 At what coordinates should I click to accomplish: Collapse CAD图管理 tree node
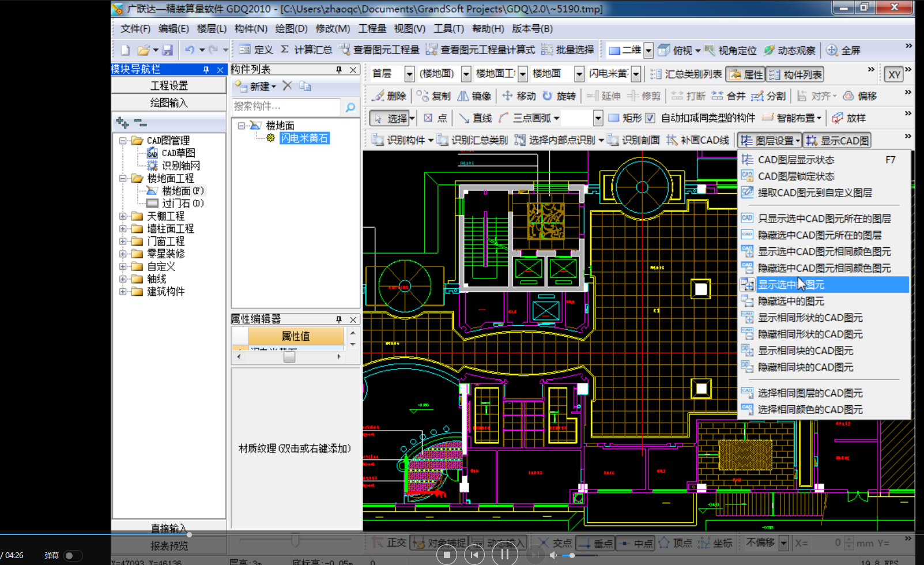tap(123, 141)
